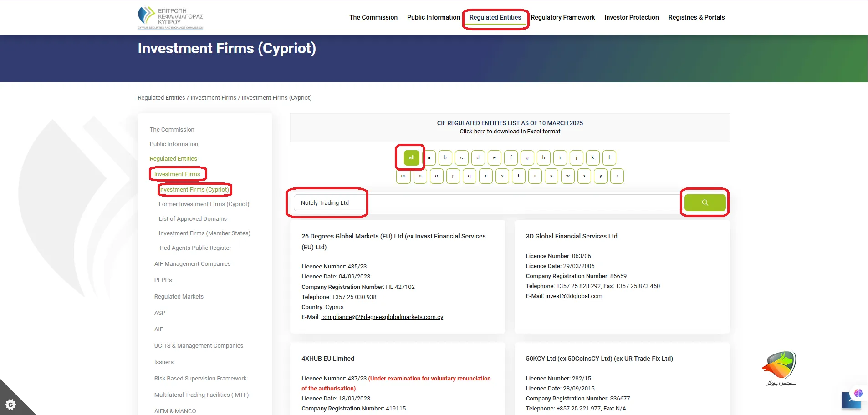Switch to the Registries & Portals section

(696, 17)
